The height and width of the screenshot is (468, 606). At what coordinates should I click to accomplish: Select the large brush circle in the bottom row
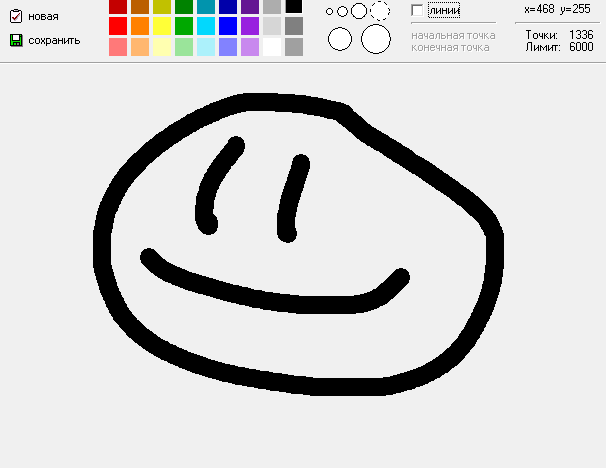340,39
